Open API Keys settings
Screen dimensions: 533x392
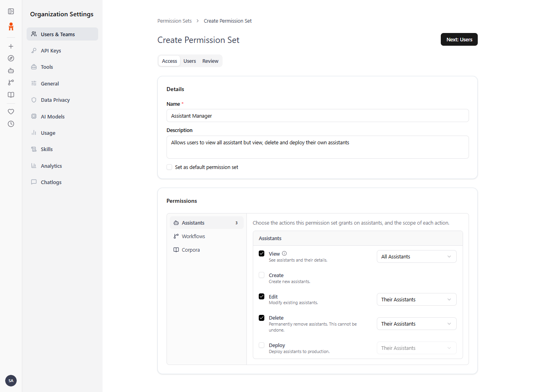[62, 50]
